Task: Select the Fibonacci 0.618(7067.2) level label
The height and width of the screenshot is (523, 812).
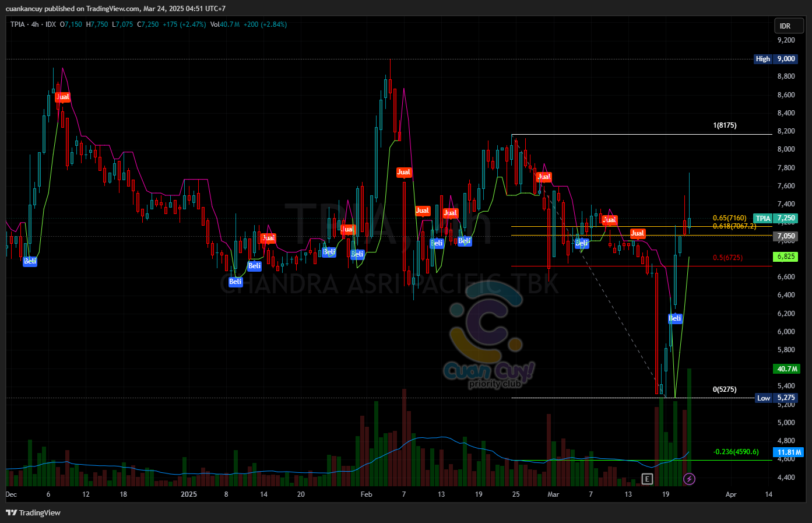Action: 734,226
